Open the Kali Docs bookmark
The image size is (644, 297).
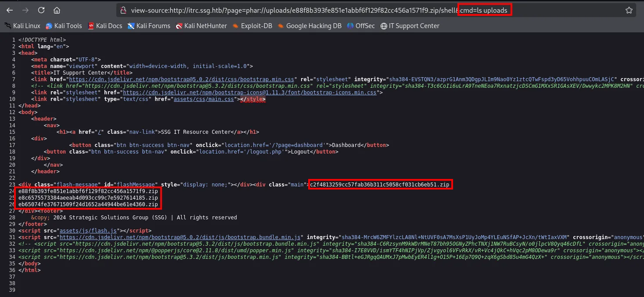pyautogui.click(x=105, y=26)
